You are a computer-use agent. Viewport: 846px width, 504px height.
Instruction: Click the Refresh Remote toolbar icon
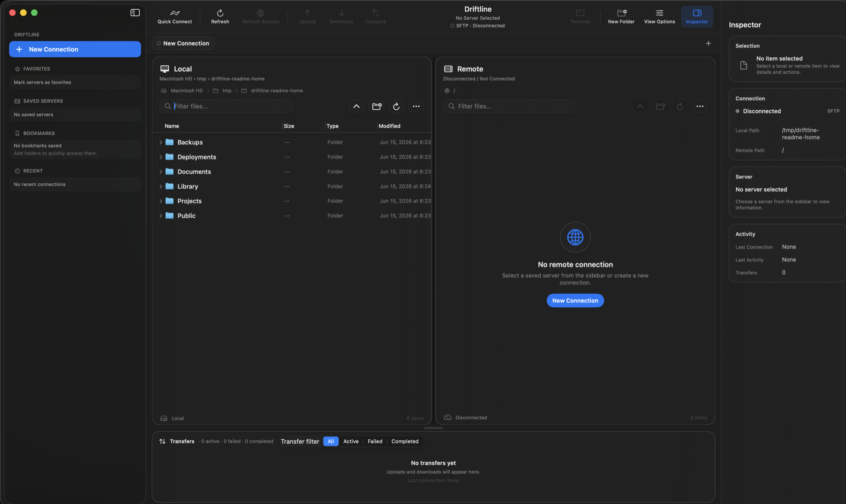[260, 17]
